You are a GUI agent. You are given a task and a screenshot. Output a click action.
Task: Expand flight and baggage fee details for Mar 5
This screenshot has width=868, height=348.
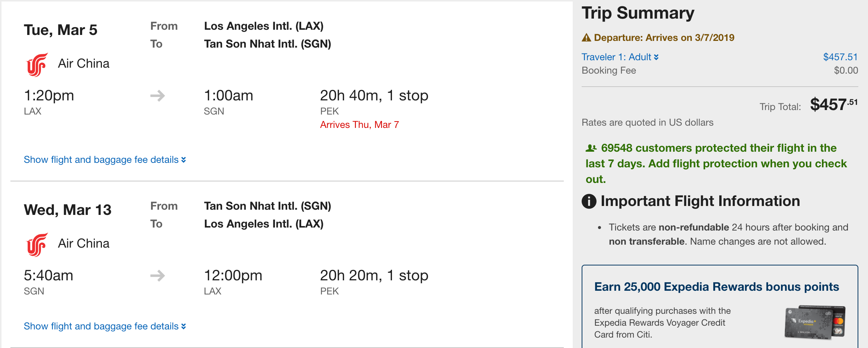coord(105,160)
